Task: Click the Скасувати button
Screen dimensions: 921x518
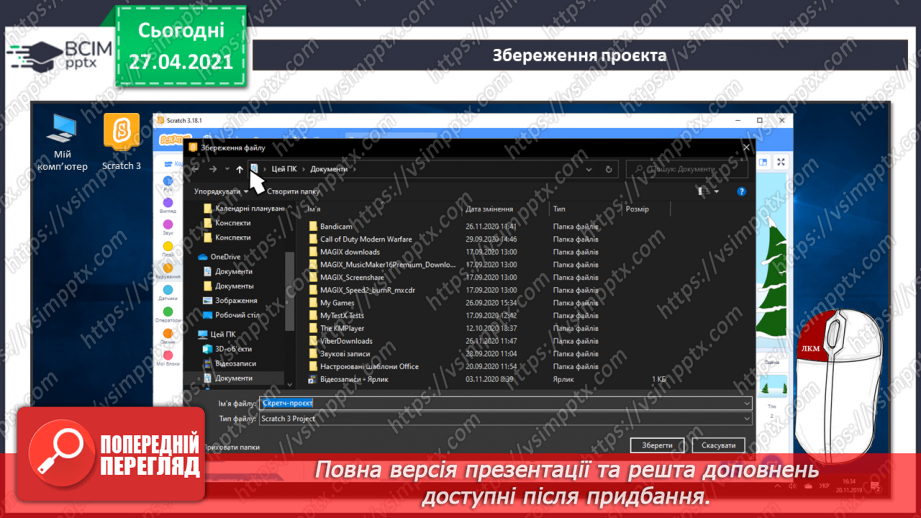Action: (718, 446)
